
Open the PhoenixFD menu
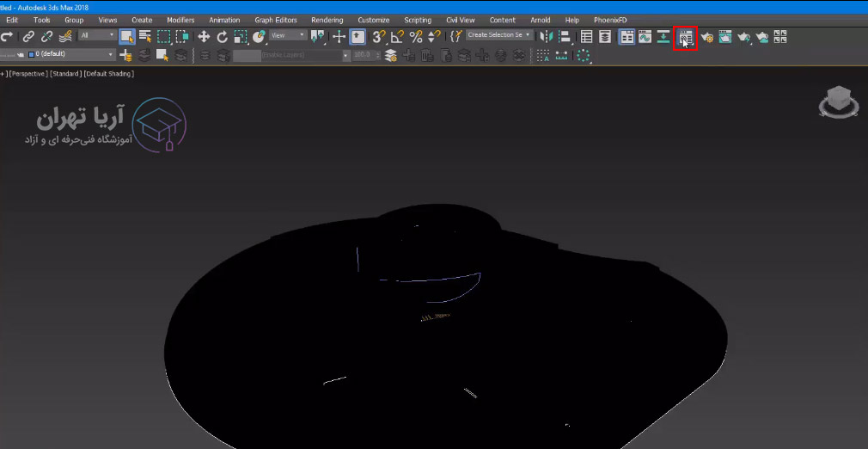[x=610, y=20]
